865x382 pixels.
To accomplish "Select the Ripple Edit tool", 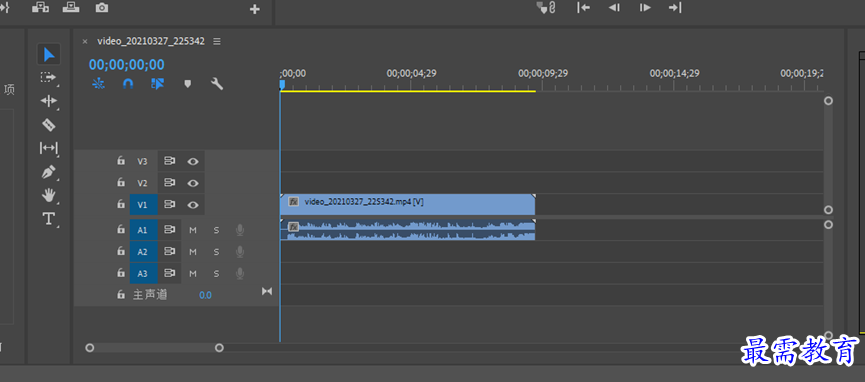I will click(x=49, y=100).
